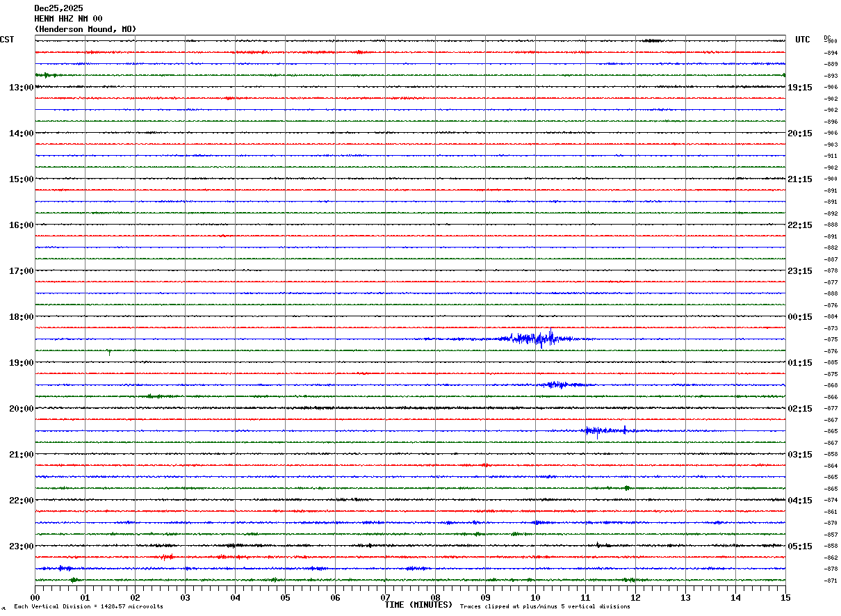Viewport: 841px width, 616px height.
Task: Click the DC offset value -893
Action: [831, 76]
